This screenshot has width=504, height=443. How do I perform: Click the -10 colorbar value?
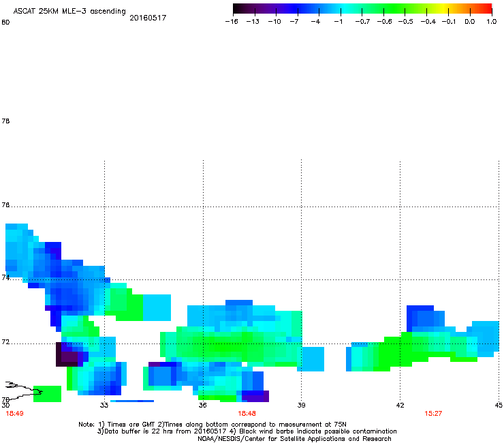tap(274, 22)
